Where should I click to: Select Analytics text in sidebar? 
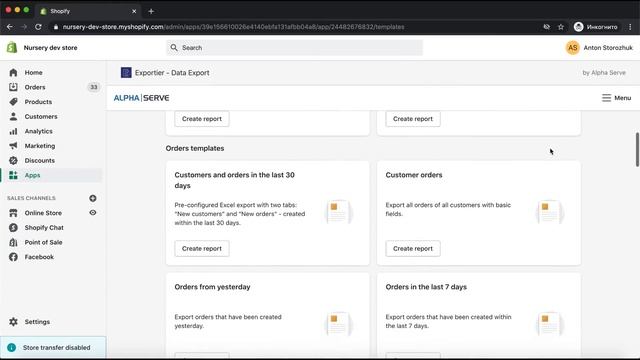(38, 131)
